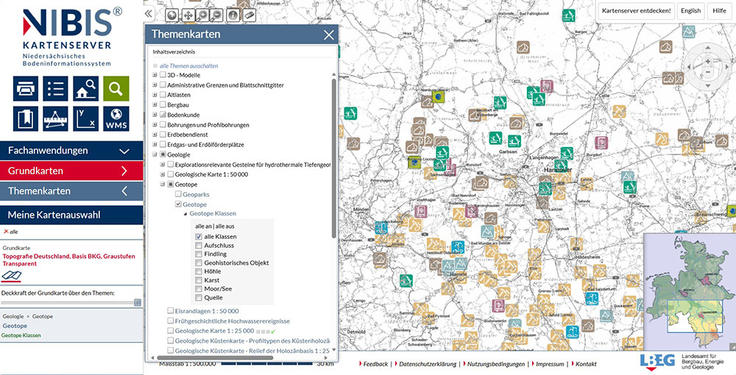The width and height of the screenshot is (736, 375).
Task: Click zoom minus on the navigation compass
Action: coord(708,73)
